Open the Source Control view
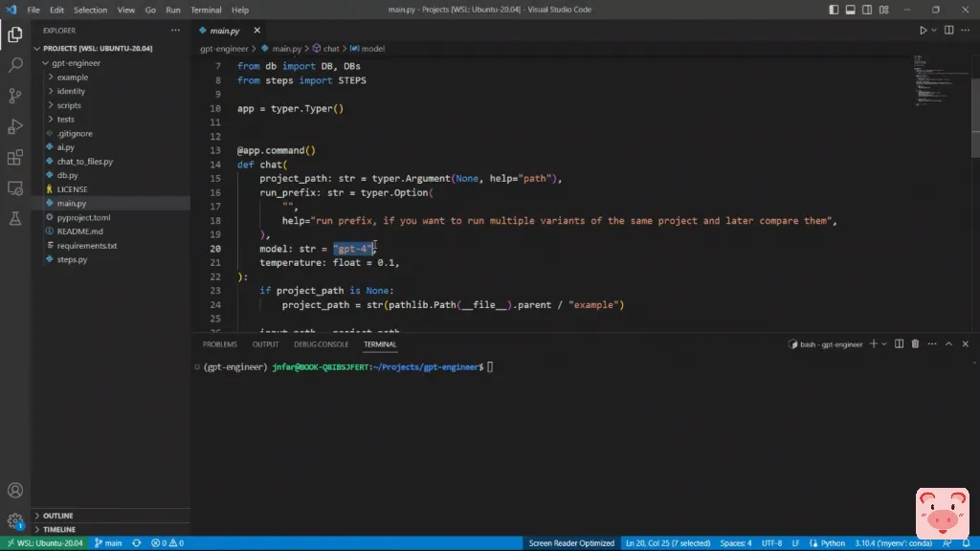Screen dimensions: 980x551 [15, 96]
